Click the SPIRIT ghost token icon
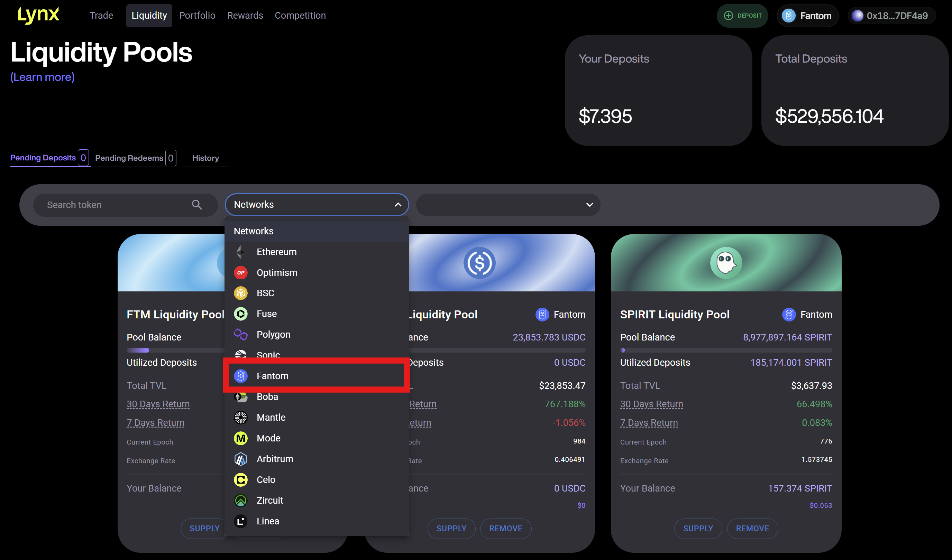Image resolution: width=952 pixels, height=560 pixels. coord(726,263)
